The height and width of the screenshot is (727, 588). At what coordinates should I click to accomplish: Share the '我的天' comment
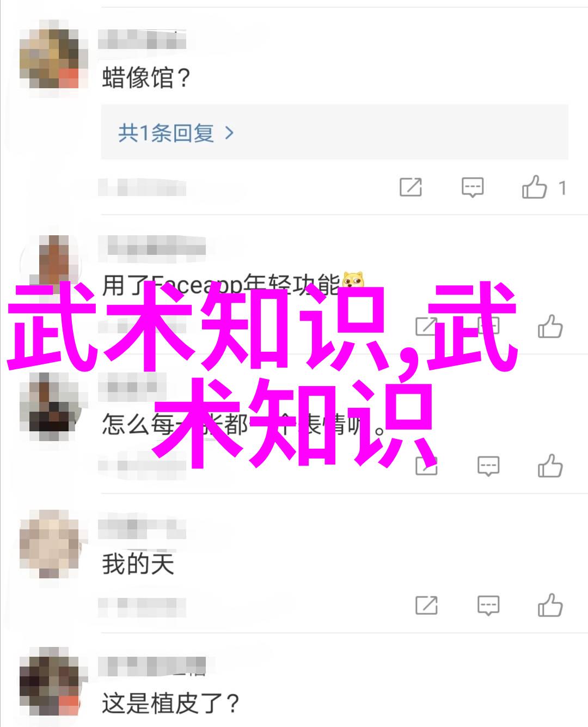click(x=426, y=606)
